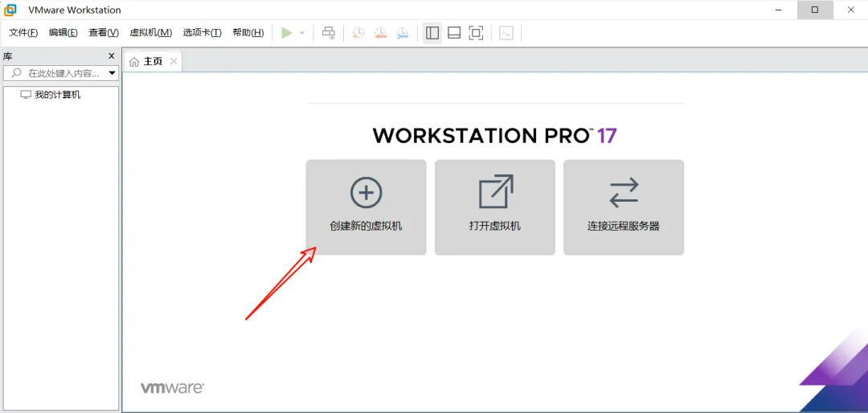This screenshot has width=868, height=413.
Task: Open the 选项卡(T) menu
Action: (202, 33)
